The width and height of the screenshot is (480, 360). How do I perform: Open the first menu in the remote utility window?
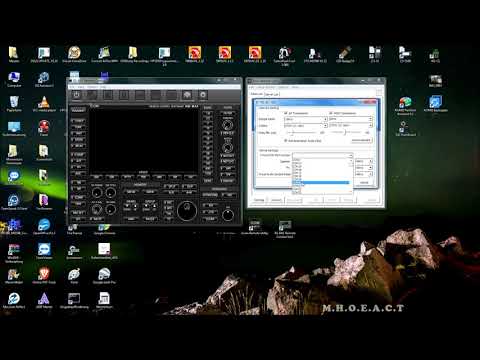point(252,87)
